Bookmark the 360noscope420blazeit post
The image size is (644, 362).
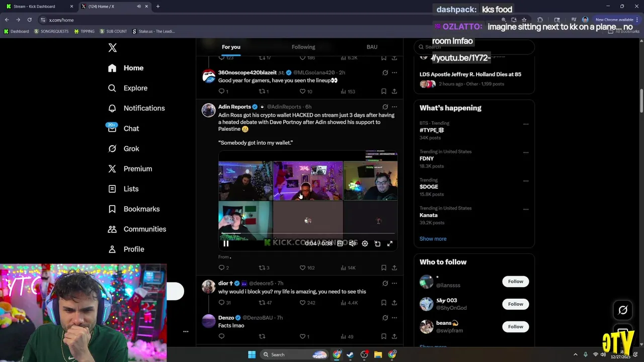pos(383,92)
